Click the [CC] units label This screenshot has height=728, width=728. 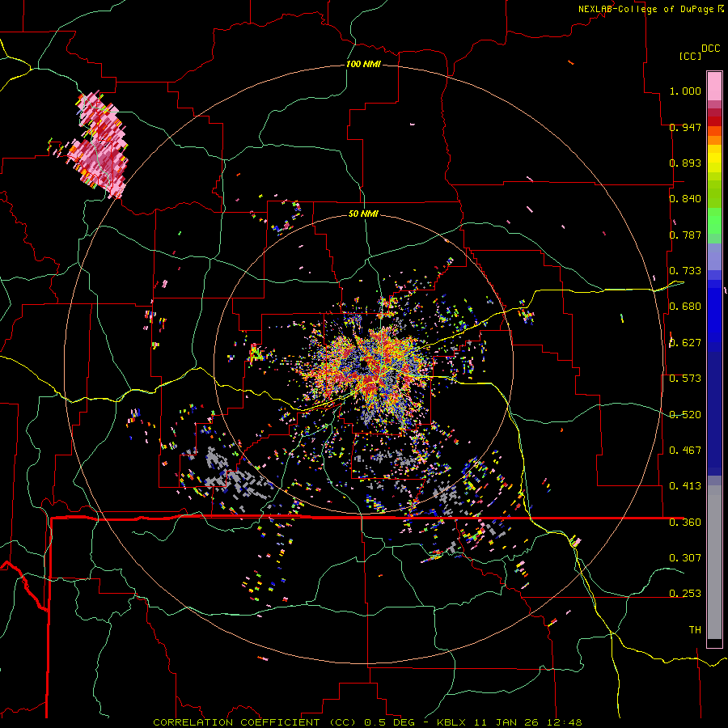(x=691, y=56)
